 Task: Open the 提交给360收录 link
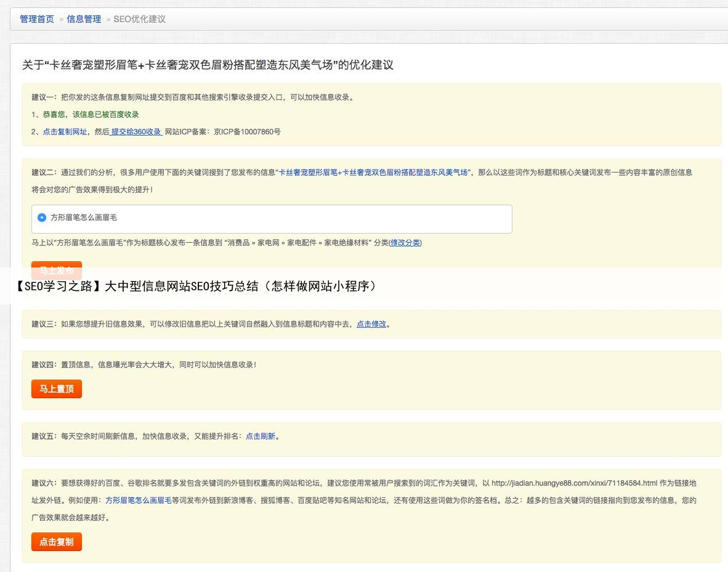click(136, 132)
